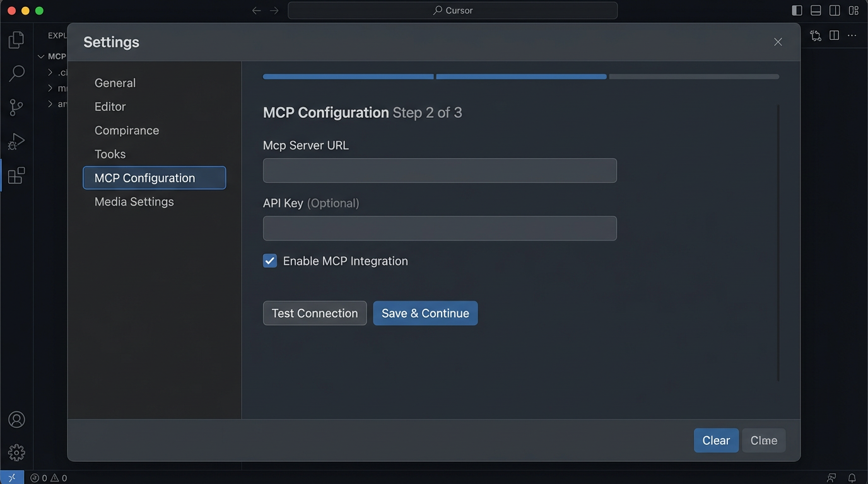Uncheck Enable MCP Integration
The height and width of the screenshot is (484, 868).
(x=270, y=260)
